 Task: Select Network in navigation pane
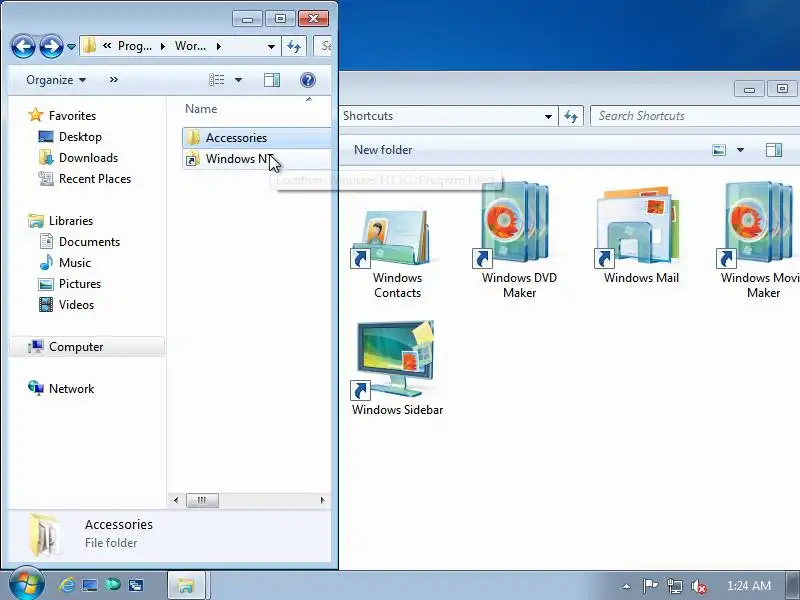click(61, 389)
